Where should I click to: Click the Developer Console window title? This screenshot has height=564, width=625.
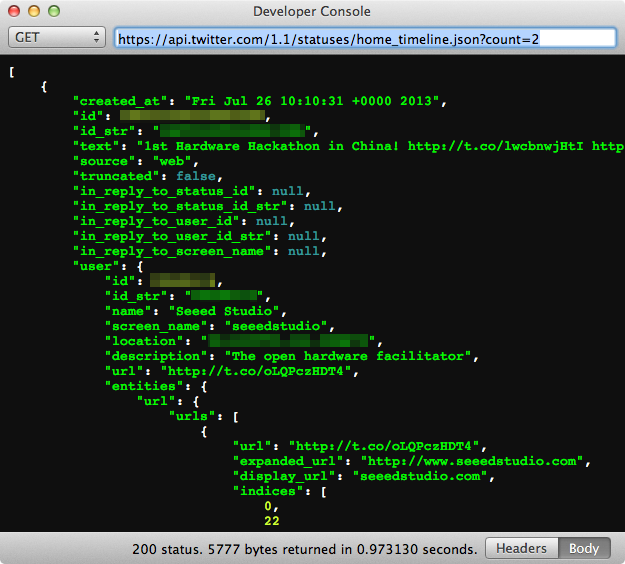[312, 12]
